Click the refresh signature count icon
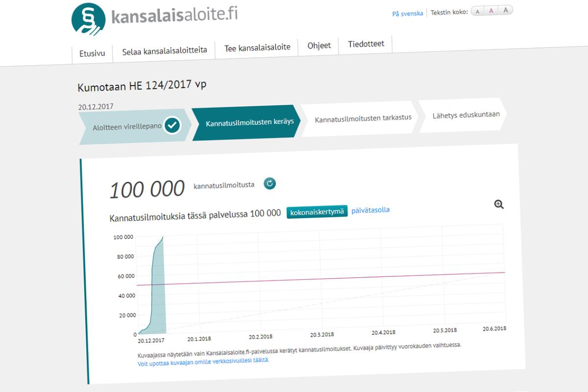This screenshot has width=588, height=392. (269, 183)
